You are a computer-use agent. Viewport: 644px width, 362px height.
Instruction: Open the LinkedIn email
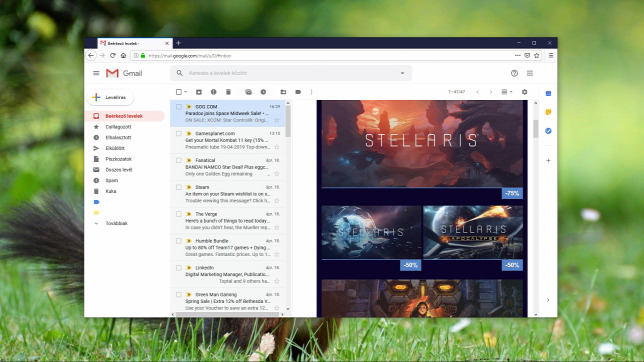coord(228,274)
